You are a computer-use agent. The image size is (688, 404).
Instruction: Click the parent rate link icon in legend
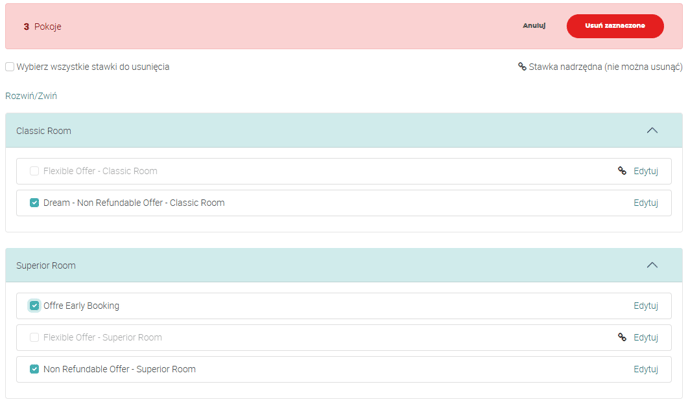click(x=522, y=67)
